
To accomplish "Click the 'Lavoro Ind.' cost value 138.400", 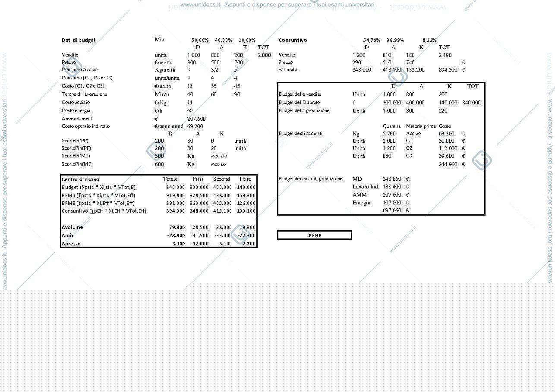I will (x=392, y=187).
